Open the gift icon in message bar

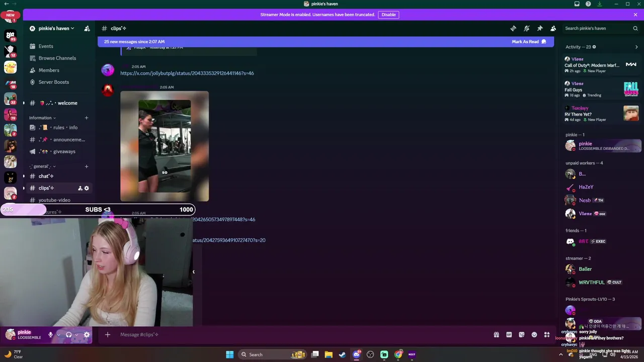(496, 335)
